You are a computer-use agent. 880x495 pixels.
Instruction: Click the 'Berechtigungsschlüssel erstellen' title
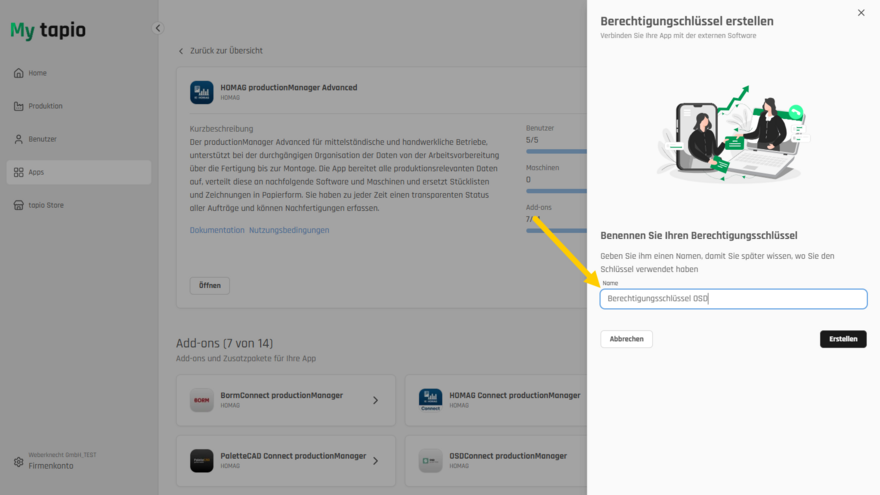(x=687, y=21)
